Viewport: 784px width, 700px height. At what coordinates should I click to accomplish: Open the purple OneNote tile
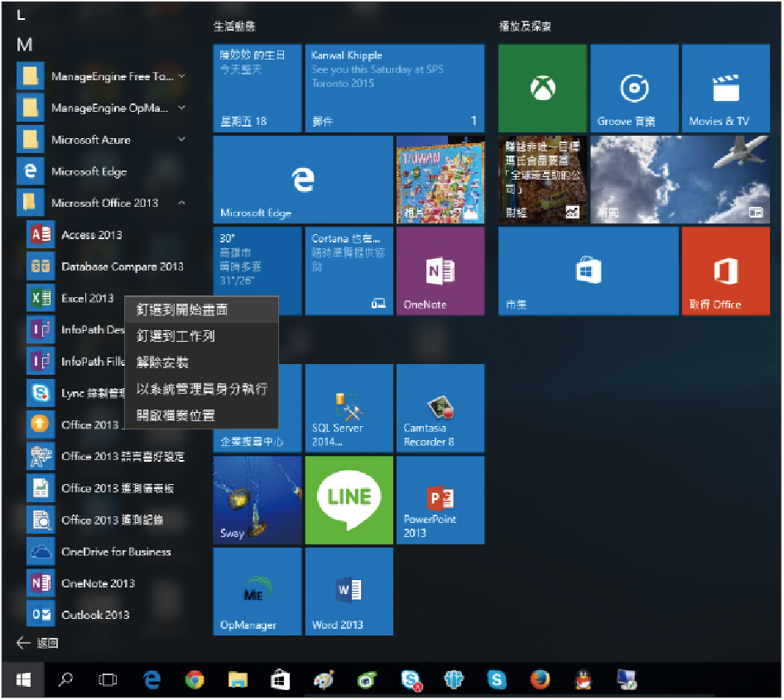[440, 271]
